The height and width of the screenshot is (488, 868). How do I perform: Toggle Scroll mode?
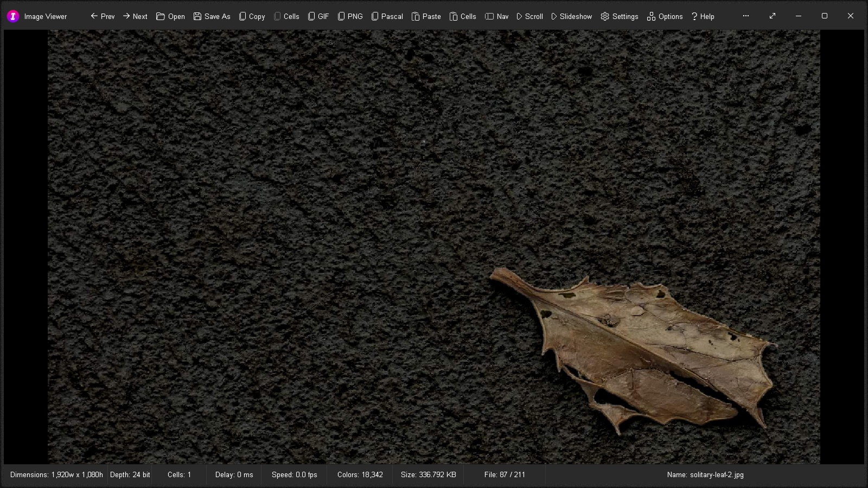tap(529, 16)
